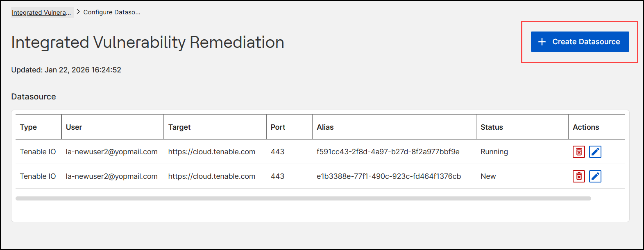
Task: Click the Running status cell
Action: 494,152
